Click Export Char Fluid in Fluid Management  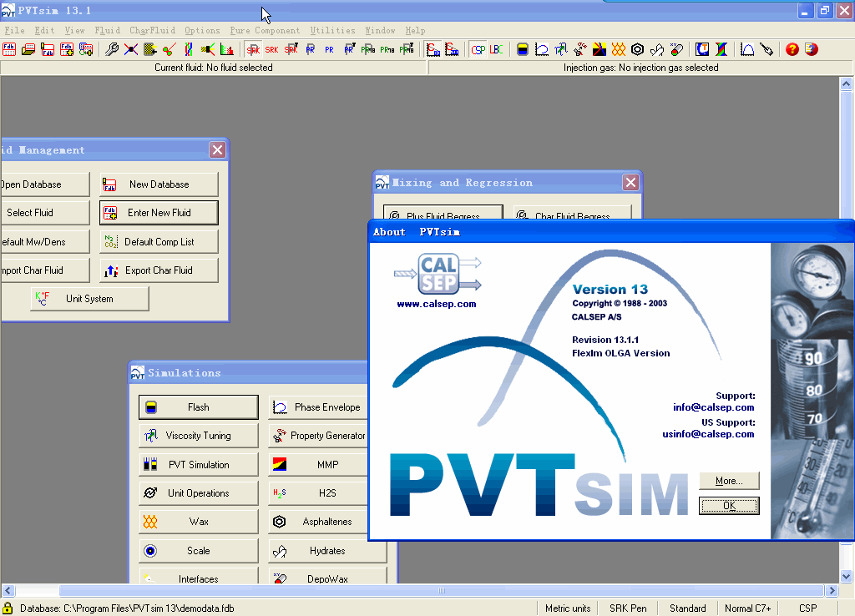159,270
